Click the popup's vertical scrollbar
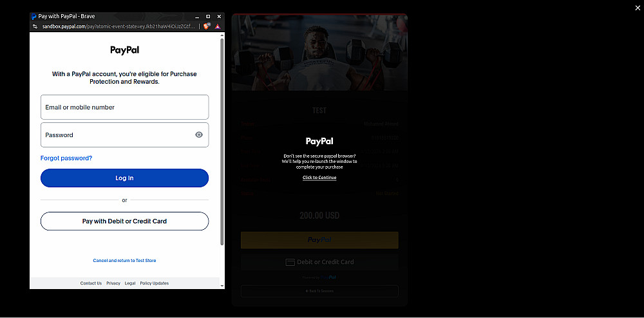Viewport: 644px width, 318px height. 222,142
